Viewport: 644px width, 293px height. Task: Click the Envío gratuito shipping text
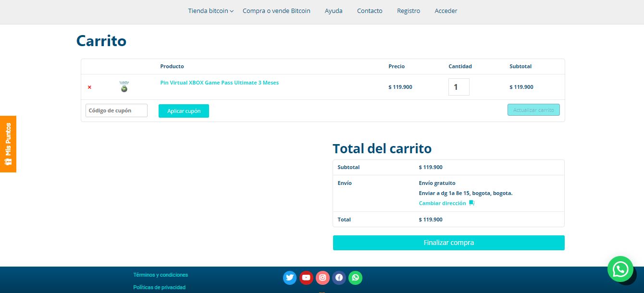click(437, 183)
